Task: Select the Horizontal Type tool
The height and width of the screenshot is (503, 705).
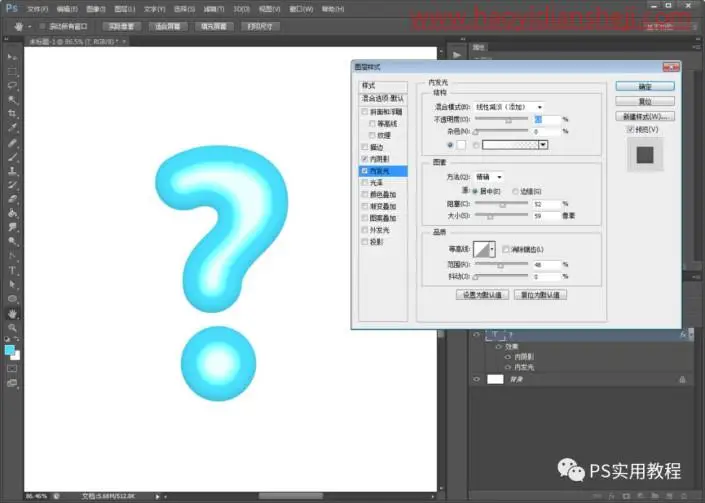Action: (x=12, y=270)
